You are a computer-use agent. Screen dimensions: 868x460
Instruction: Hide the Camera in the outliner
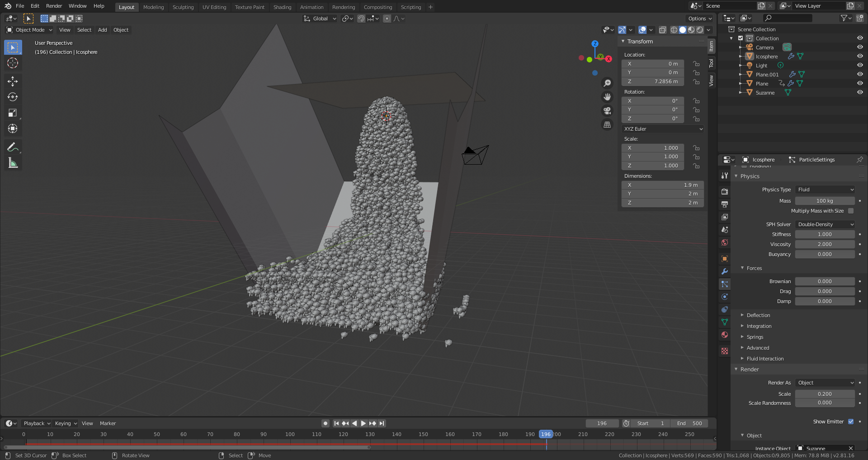point(860,47)
